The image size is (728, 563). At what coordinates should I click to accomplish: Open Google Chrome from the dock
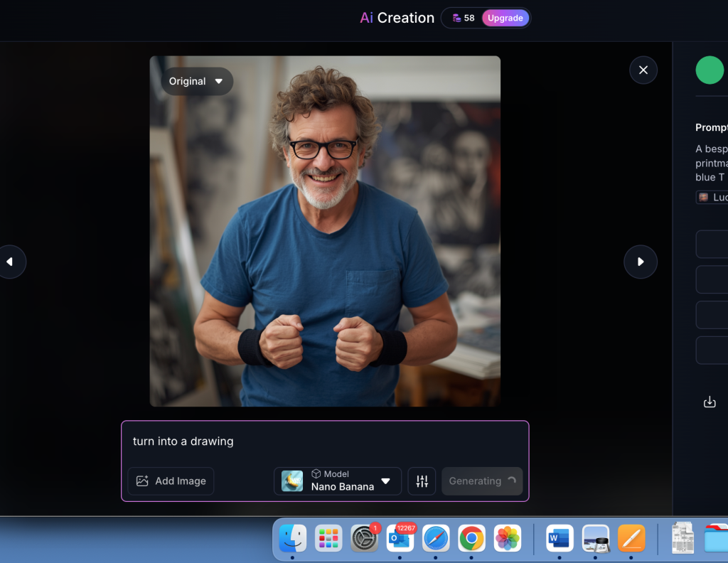(471, 538)
